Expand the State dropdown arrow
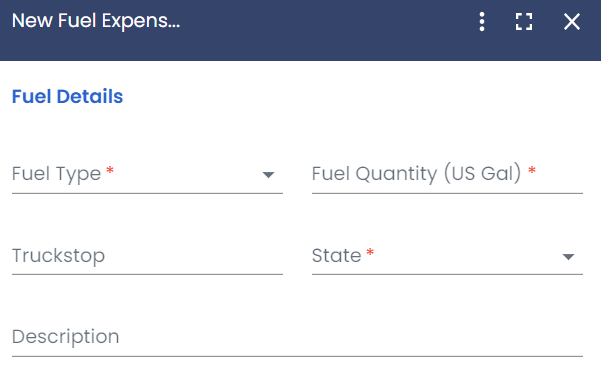The height and width of the screenshot is (375, 601). (x=568, y=257)
